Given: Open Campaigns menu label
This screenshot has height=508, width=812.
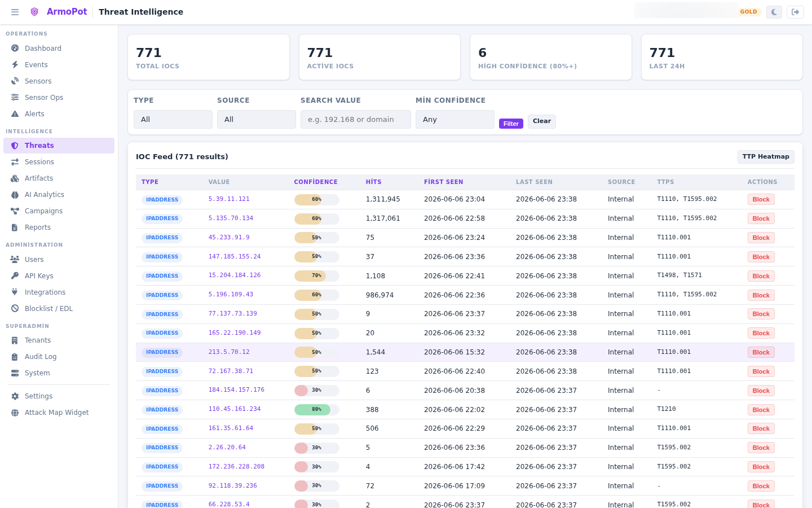Looking at the screenshot, I should tap(43, 211).
